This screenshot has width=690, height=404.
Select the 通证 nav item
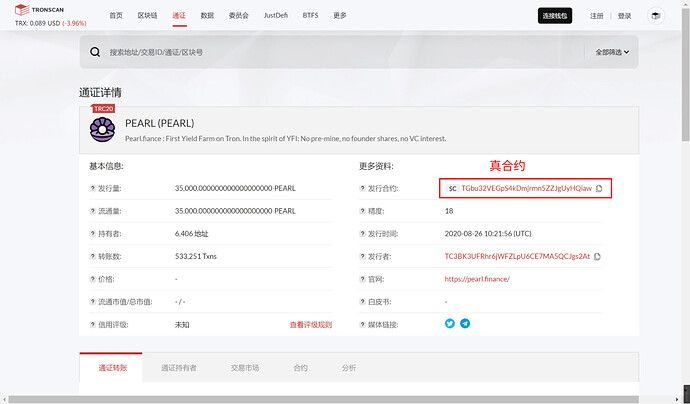click(179, 15)
